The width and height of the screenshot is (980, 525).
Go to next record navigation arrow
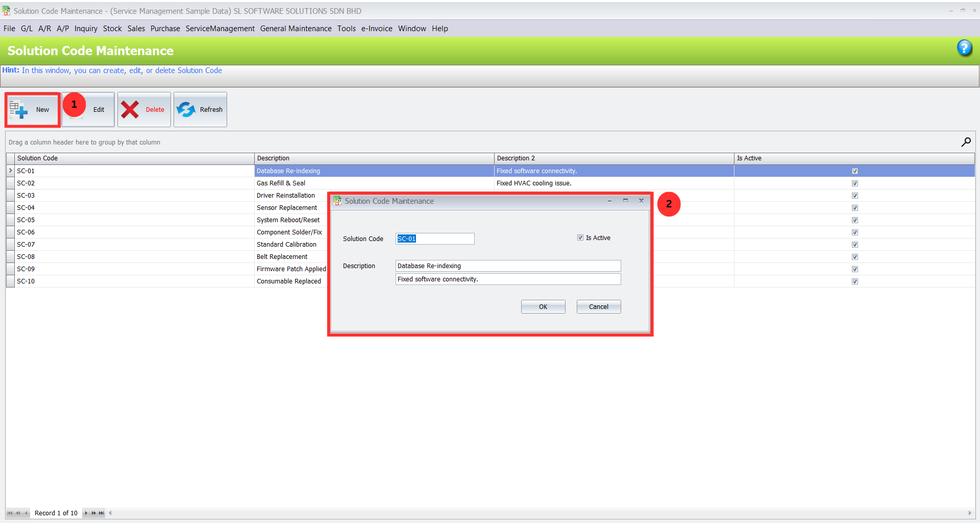tap(86, 513)
